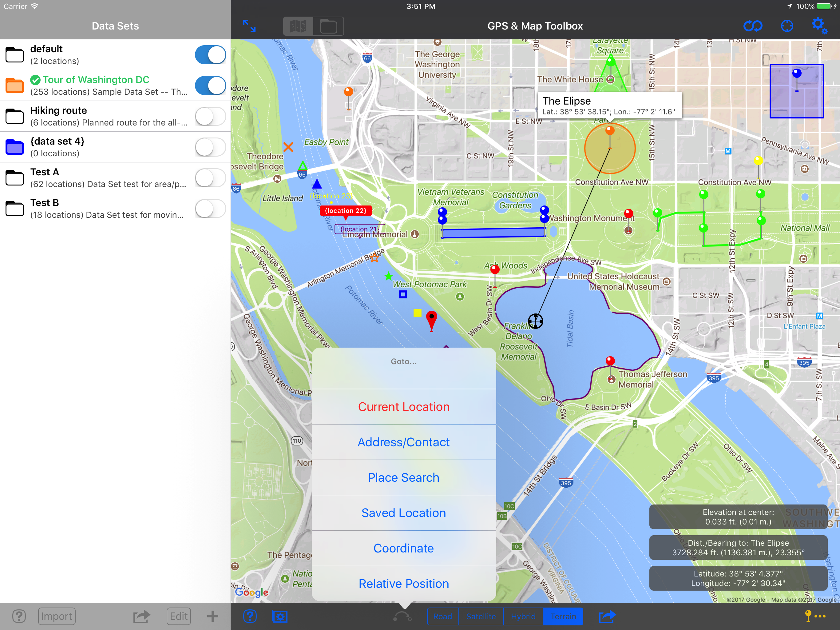Tap The Elipse callout label
The height and width of the screenshot is (630, 840).
tap(609, 105)
